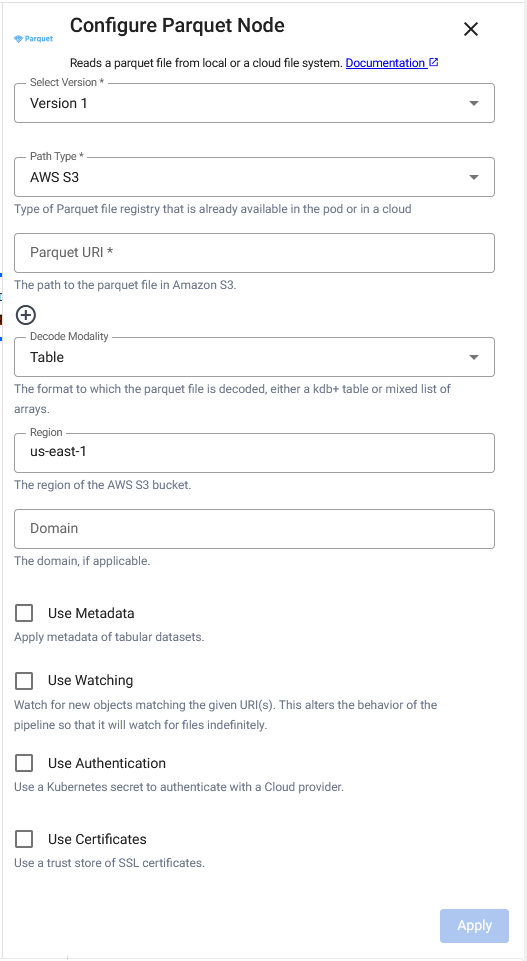Check the Use Authentication checkbox
This screenshot has width=527, height=961.
point(24,763)
